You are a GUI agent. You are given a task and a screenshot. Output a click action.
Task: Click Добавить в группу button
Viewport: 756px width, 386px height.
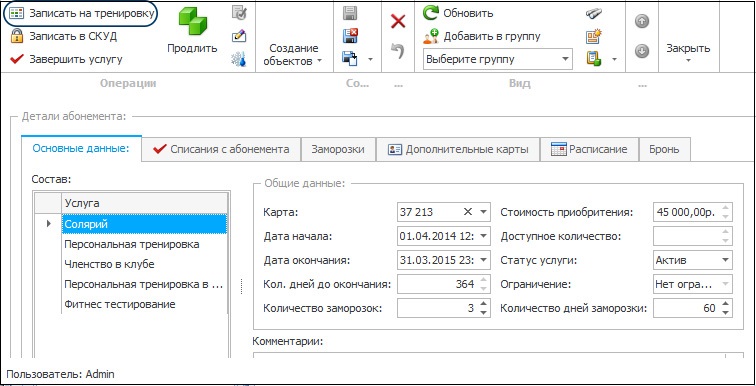482,36
